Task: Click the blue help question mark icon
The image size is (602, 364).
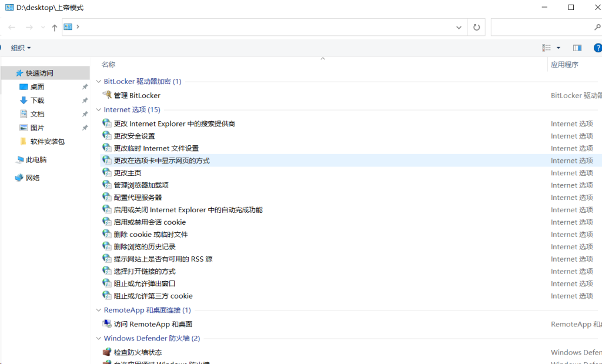Action: coord(597,48)
